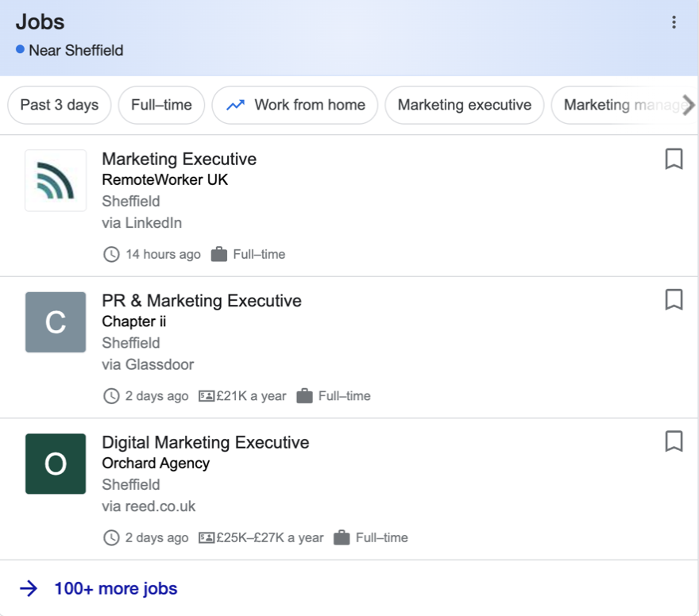Click the trending arrow icon in Work from home
This screenshot has height=616, width=699.
coord(235,105)
